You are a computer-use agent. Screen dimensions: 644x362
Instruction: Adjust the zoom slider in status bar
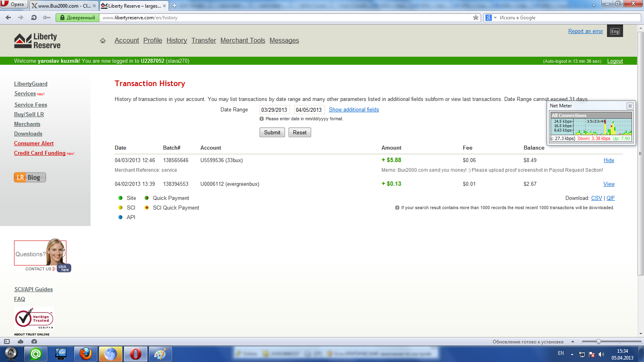point(599,341)
